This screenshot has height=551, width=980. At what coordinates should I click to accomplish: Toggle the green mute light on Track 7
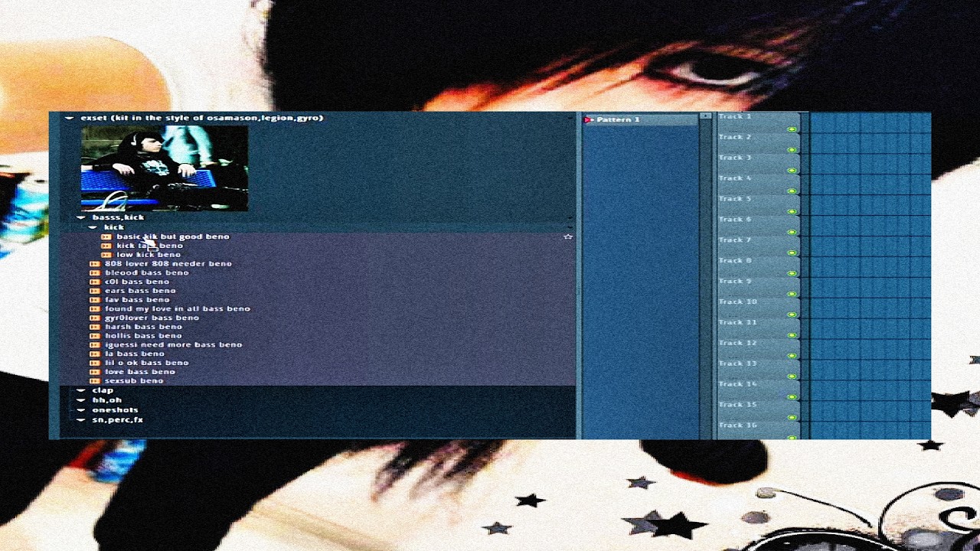792,253
